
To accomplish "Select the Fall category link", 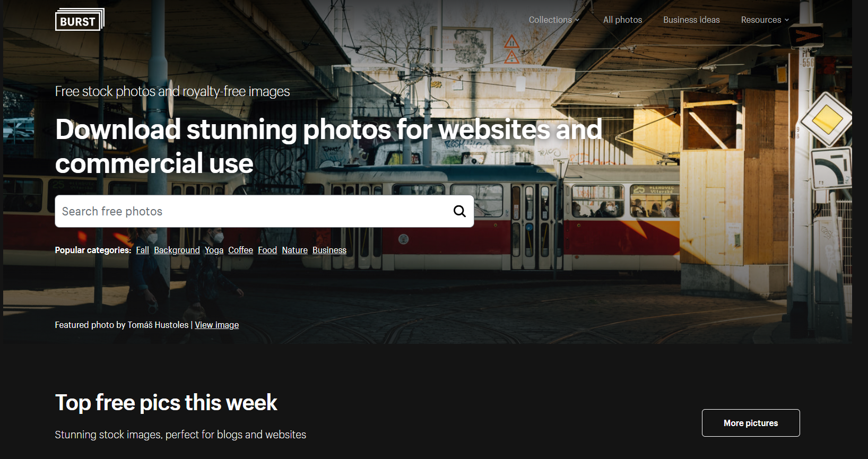I will click(x=142, y=250).
